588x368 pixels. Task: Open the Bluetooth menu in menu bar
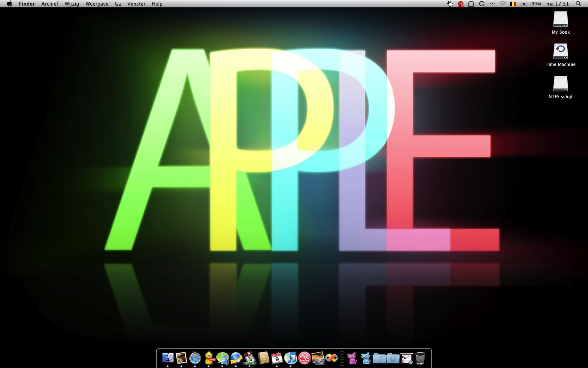point(492,4)
